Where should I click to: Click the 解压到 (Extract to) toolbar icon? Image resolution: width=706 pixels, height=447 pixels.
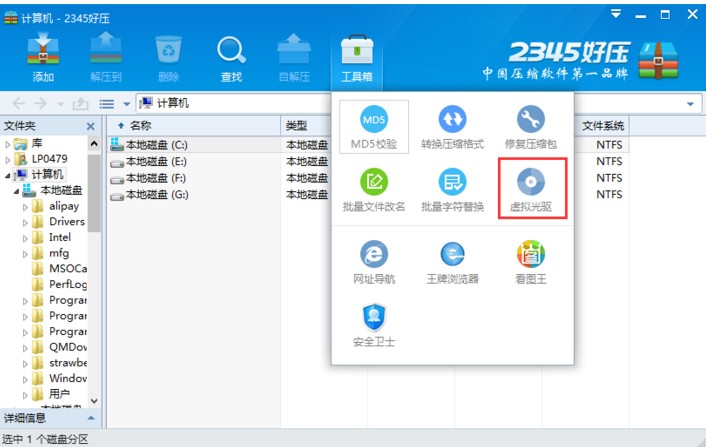point(105,58)
